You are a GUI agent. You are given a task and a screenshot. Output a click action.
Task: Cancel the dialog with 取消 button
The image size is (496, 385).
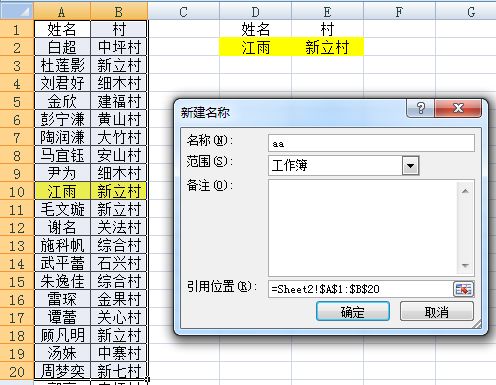tap(437, 312)
